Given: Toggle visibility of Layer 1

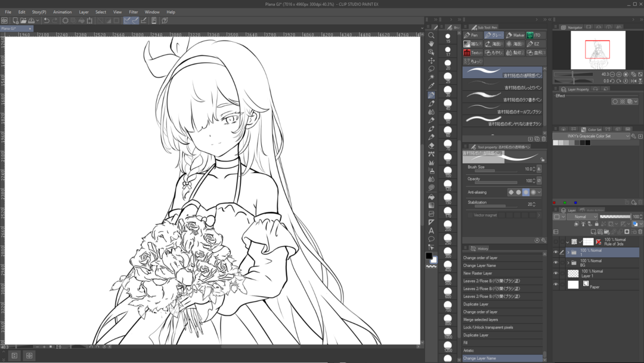Looking at the screenshot, I should [x=556, y=273].
